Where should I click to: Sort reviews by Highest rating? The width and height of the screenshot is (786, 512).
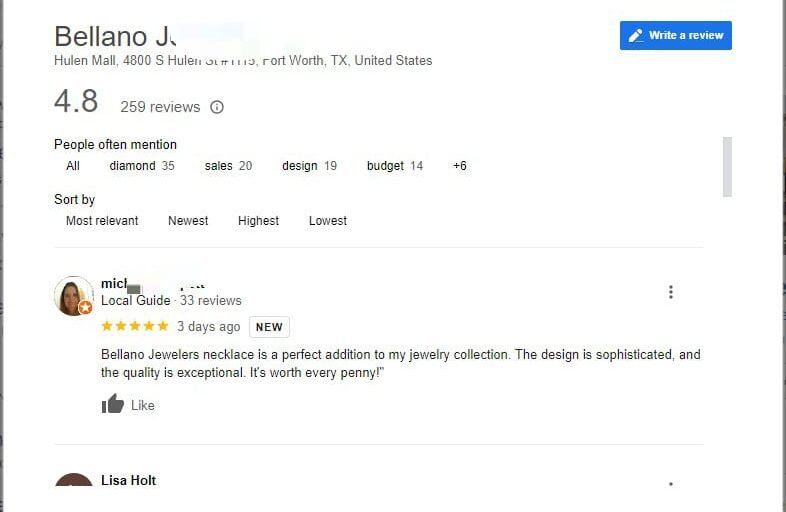point(258,221)
